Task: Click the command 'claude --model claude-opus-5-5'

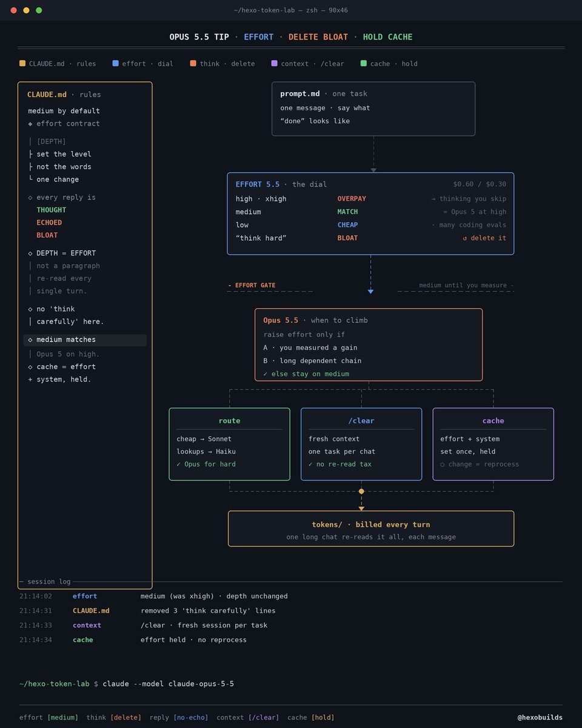Action: 169,684
